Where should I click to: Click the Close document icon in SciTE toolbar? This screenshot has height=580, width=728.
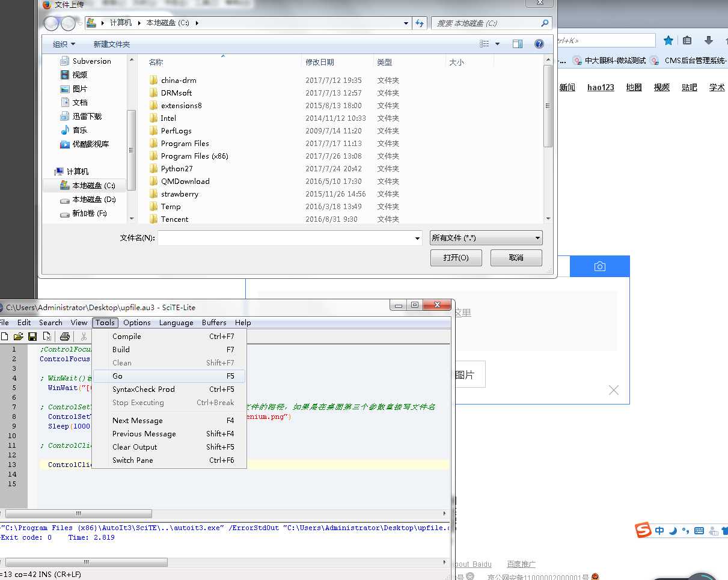[x=46, y=337]
